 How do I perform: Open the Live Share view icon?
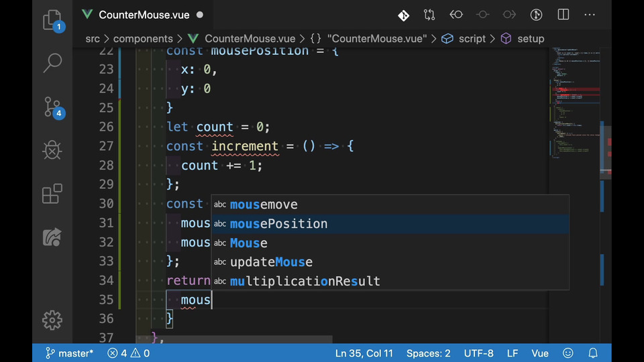pyautogui.click(x=52, y=237)
